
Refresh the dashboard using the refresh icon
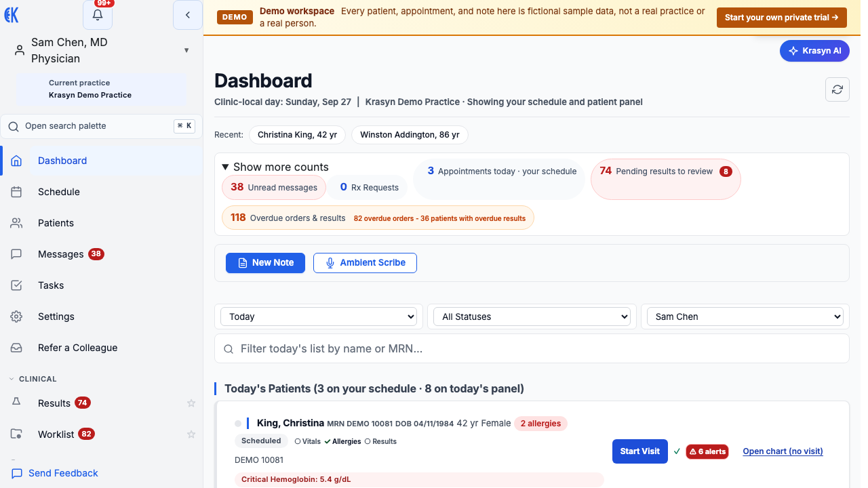[837, 89]
